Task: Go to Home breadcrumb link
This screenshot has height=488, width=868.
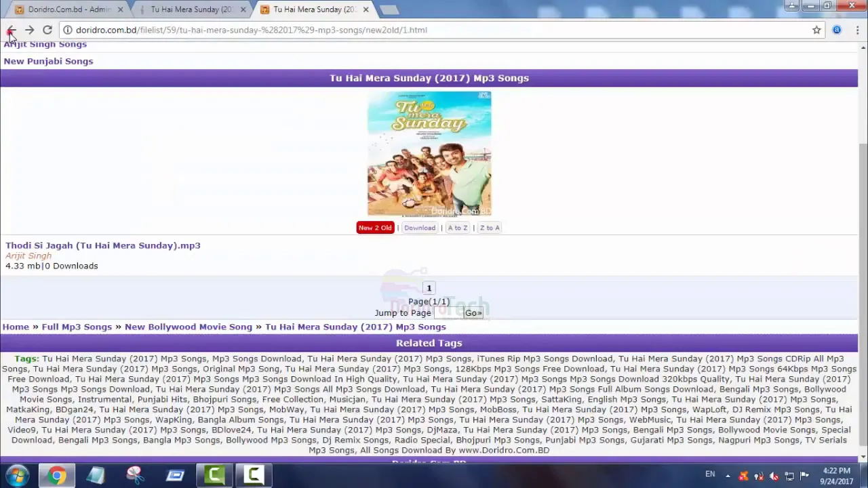Action: pos(16,327)
